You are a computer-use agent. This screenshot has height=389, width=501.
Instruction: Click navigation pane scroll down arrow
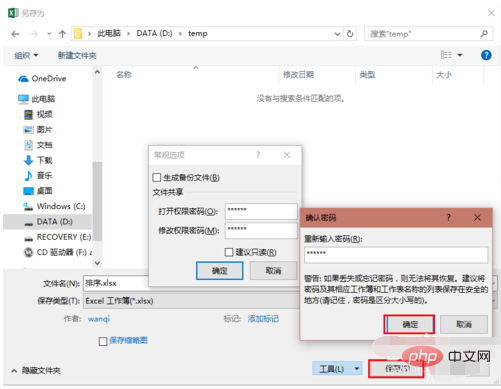pyautogui.click(x=97, y=263)
